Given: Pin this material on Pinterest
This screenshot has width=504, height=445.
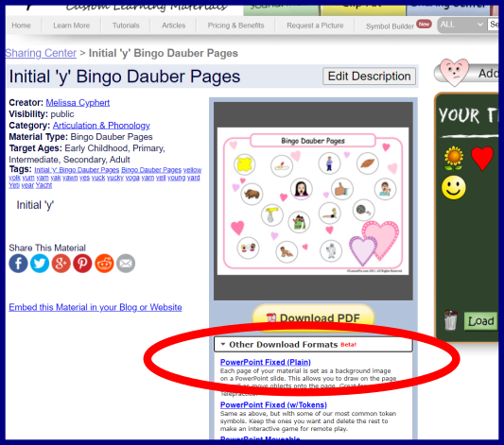Looking at the screenshot, I should 82,264.
